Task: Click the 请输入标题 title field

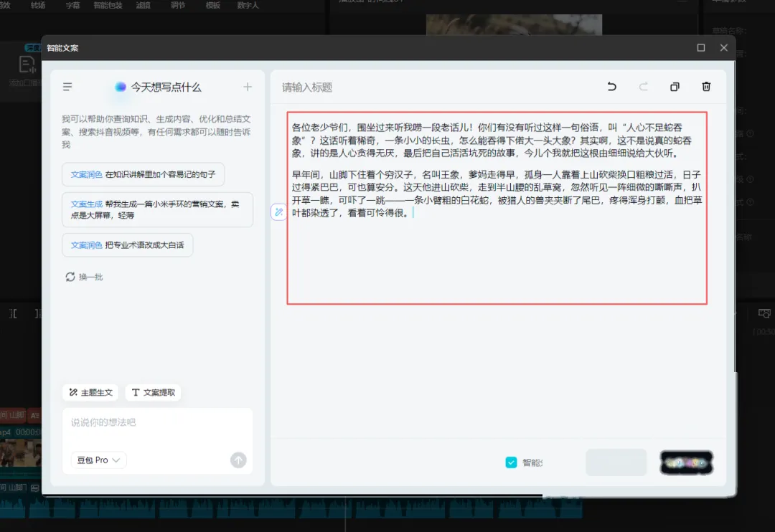Action: (x=307, y=87)
